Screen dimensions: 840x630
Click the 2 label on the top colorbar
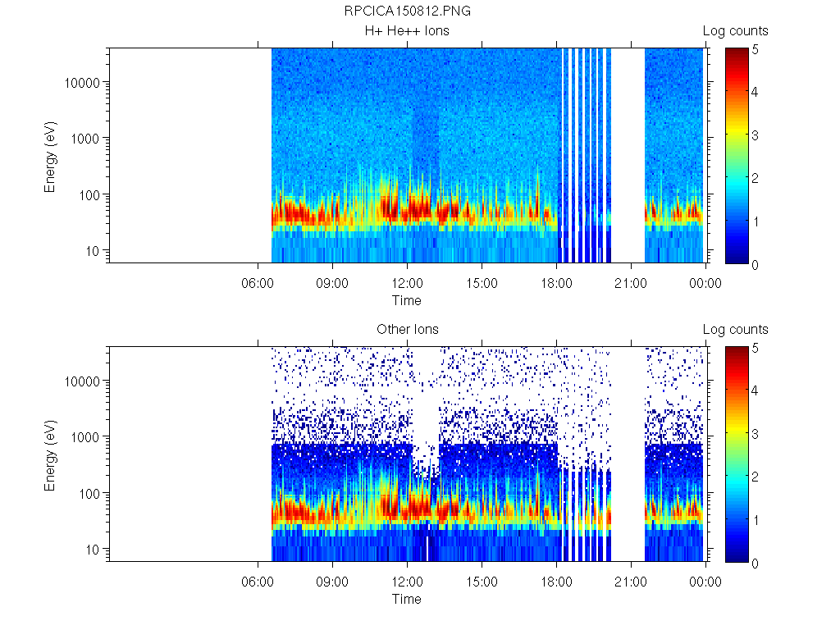pos(755,178)
